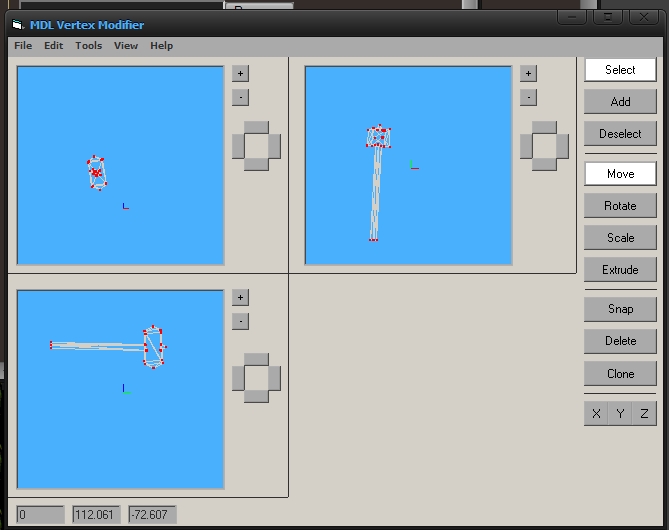The width and height of the screenshot is (669, 530).
Task: Click the X coordinate field showing 0
Action: 41,515
